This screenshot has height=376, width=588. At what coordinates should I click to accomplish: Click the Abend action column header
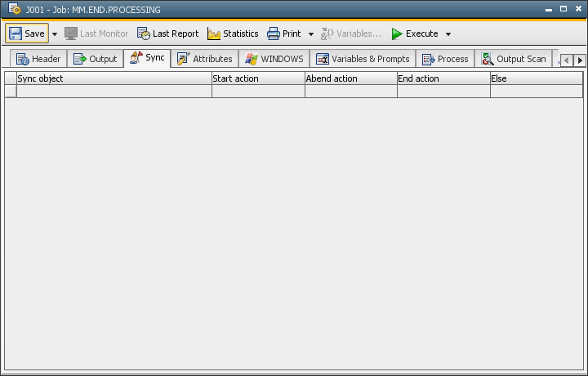tap(351, 78)
